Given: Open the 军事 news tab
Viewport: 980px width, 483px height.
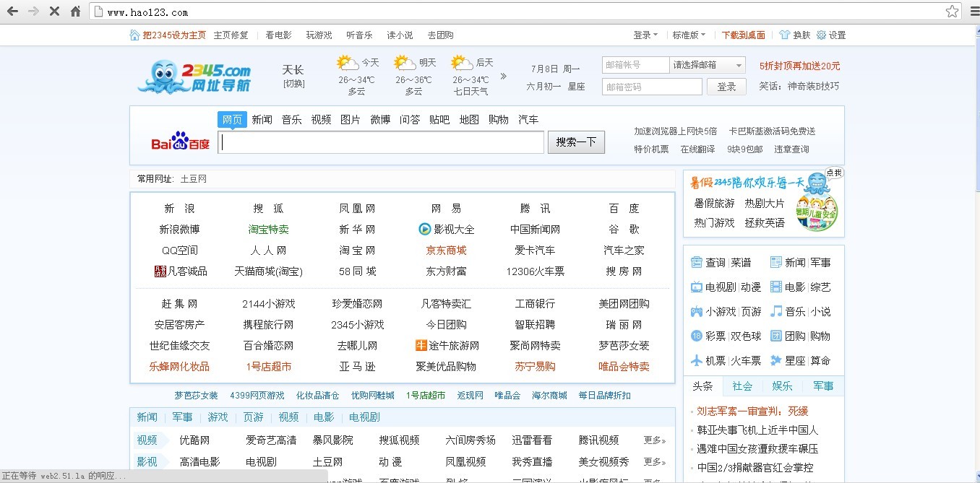Looking at the screenshot, I should click(x=823, y=386).
